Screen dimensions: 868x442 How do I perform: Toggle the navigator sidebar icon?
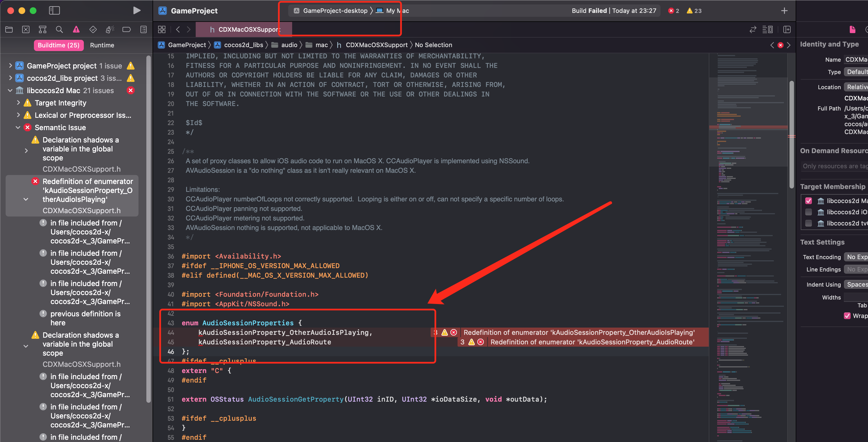pos(54,10)
